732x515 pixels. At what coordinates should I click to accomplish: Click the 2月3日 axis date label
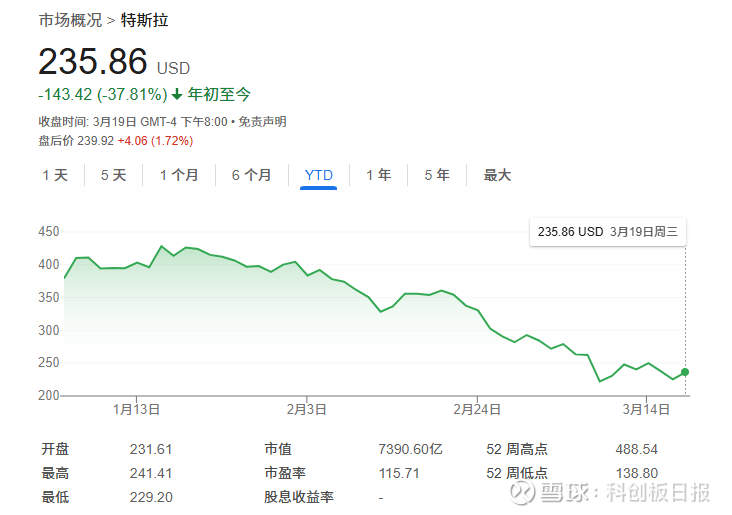(306, 409)
